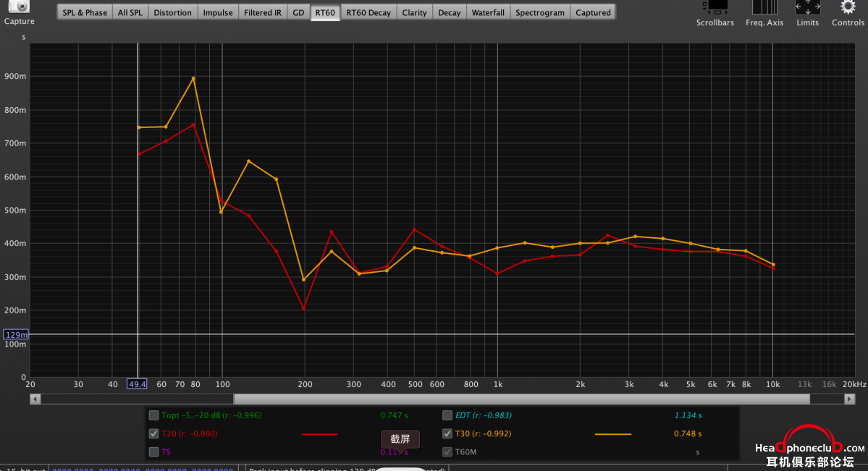This screenshot has width=868, height=471.
Task: Click the 20kHz axis label
Action: coord(854,384)
